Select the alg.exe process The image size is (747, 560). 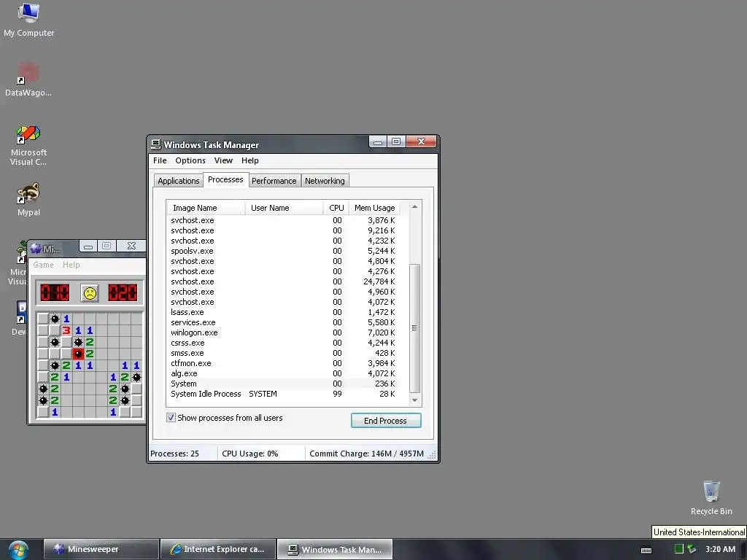pyautogui.click(x=283, y=374)
